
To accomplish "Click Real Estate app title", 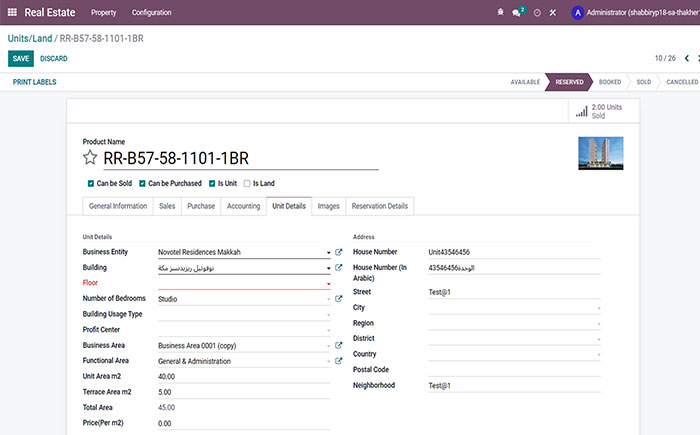I will coord(50,13).
